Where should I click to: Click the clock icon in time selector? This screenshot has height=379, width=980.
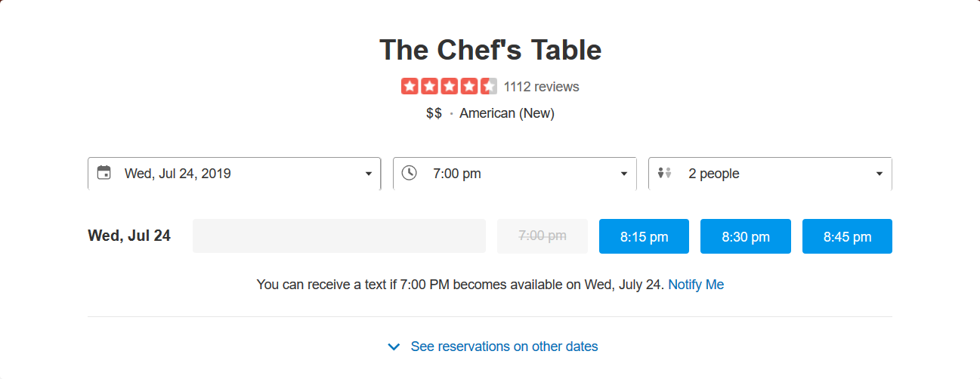[409, 173]
